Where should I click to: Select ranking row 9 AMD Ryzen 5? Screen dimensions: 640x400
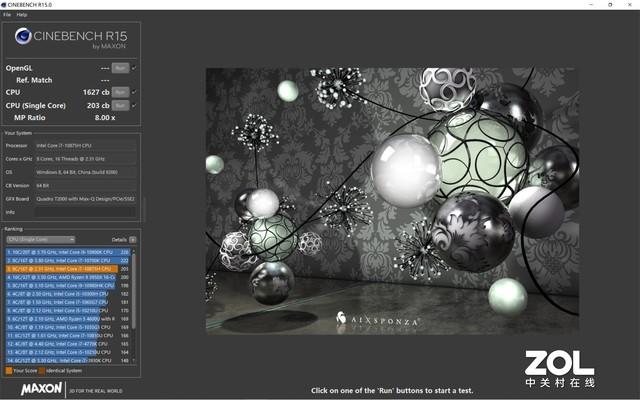[68, 319]
